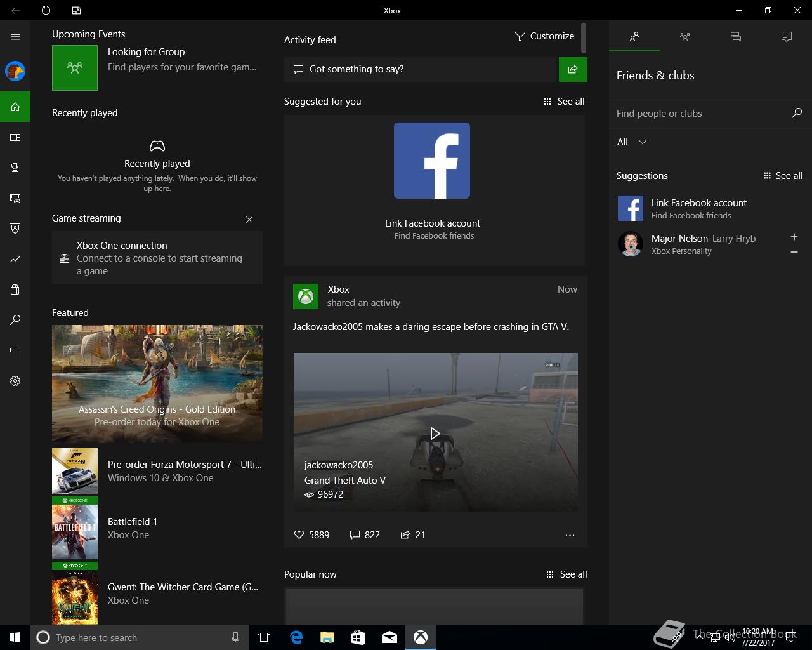The height and width of the screenshot is (650, 812).
Task: Click the friends search magnifier
Action: click(797, 113)
